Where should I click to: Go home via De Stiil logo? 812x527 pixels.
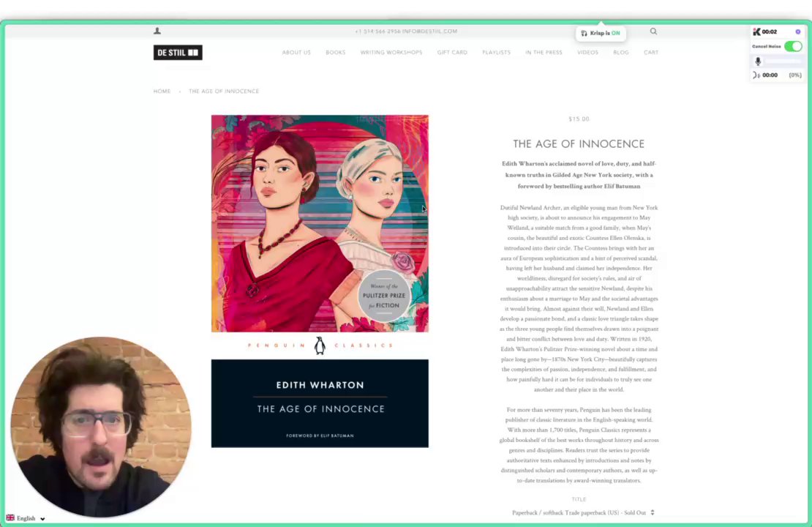tap(178, 53)
